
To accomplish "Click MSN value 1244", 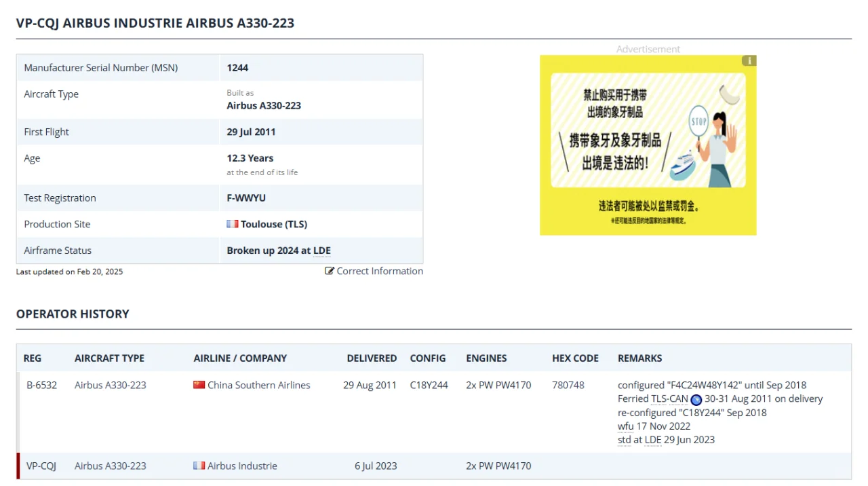I will click(237, 68).
